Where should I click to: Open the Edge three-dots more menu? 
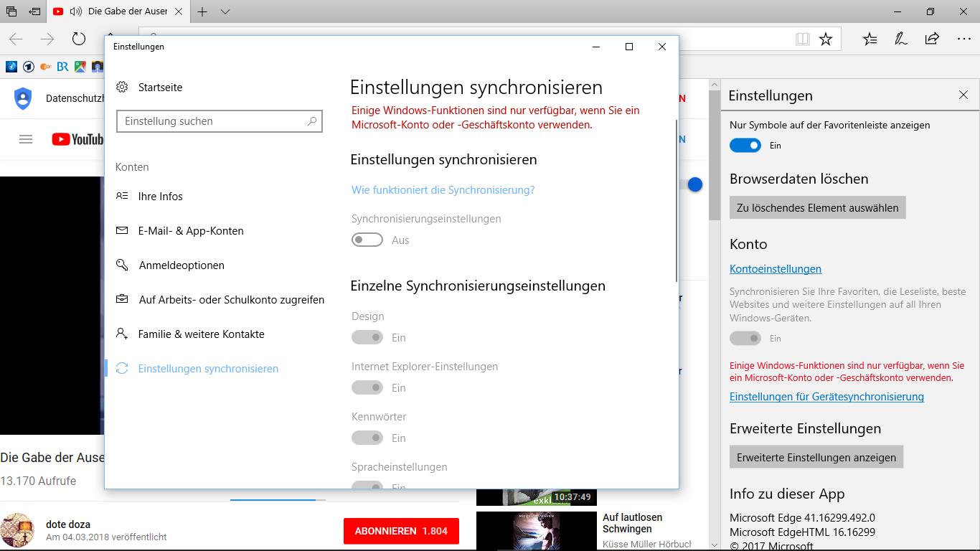click(x=963, y=39)
